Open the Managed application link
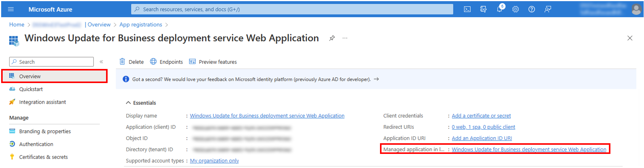This screenshot has height=168, width=644. (529, 149)
